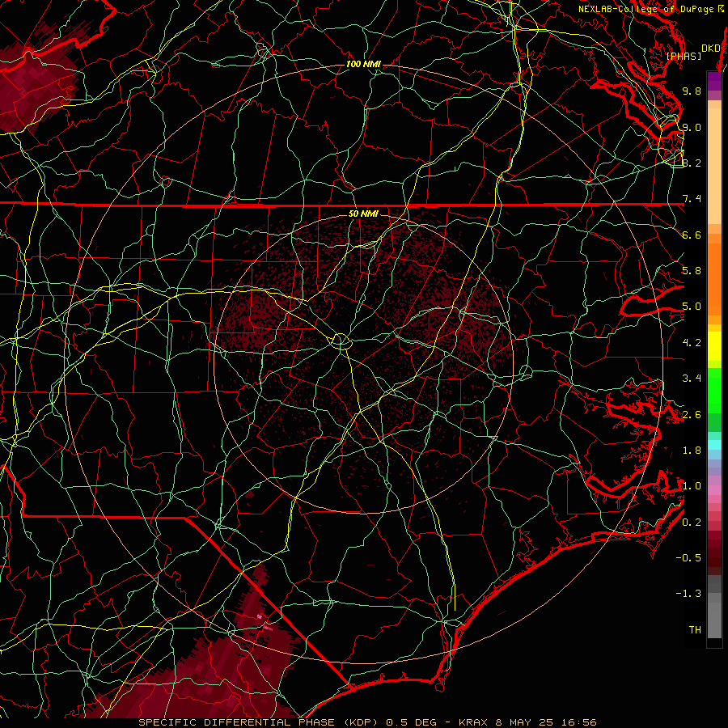Click the 9.8 value on the KDP scale
Image resolution: width=728 pixels, height=728 pixels.
coord(692,91)
